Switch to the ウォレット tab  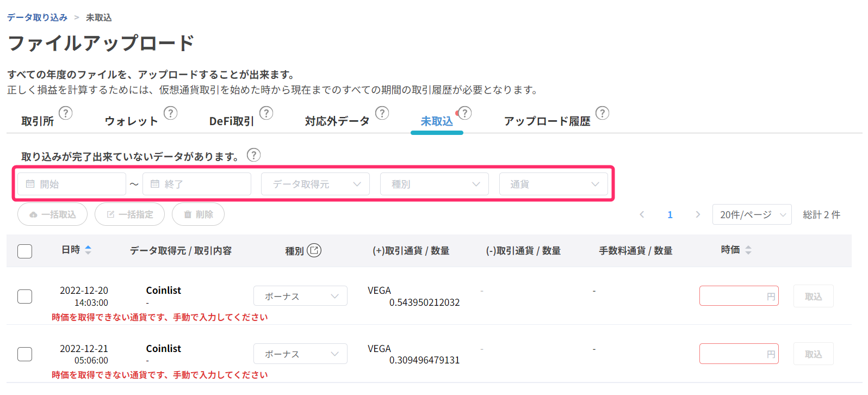pyautogui.click(x=131, y=121)
